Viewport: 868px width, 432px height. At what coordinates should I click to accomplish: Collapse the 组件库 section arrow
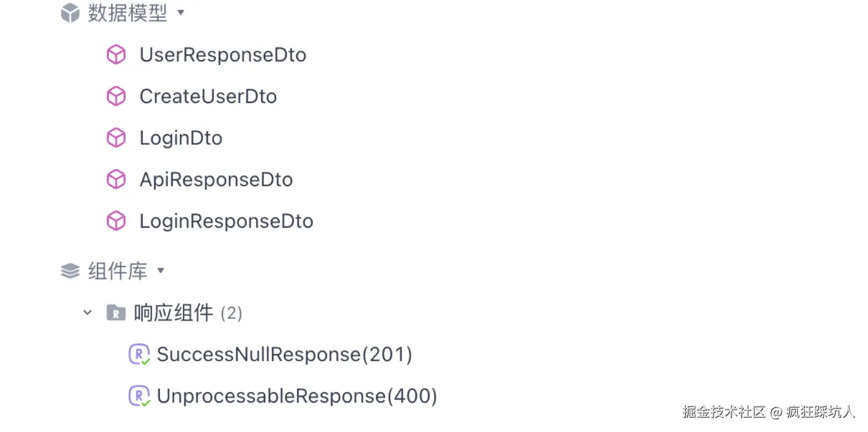click(x=160, y=271)
